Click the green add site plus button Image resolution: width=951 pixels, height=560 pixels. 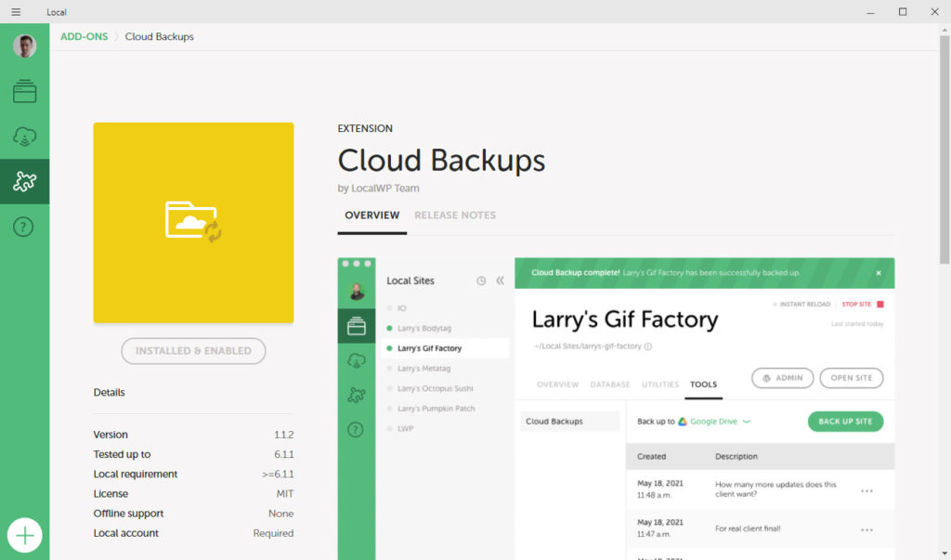click(x=25, y=535)
